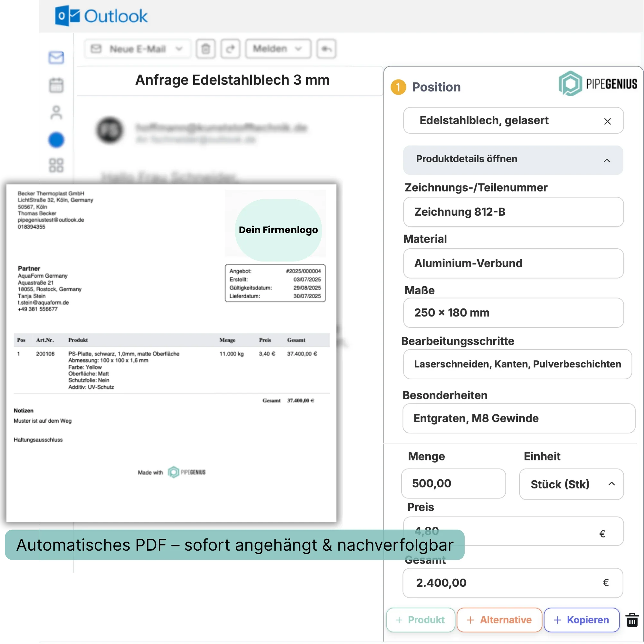Image resolution: width=644 pixels, height=644 pixels.
Task: Open the Apps grid icon in sidebar
Action: coord(56,165)
